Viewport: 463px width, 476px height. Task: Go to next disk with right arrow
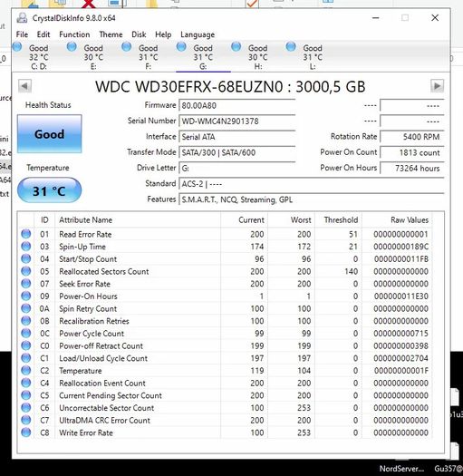click(x=437, y=86)
